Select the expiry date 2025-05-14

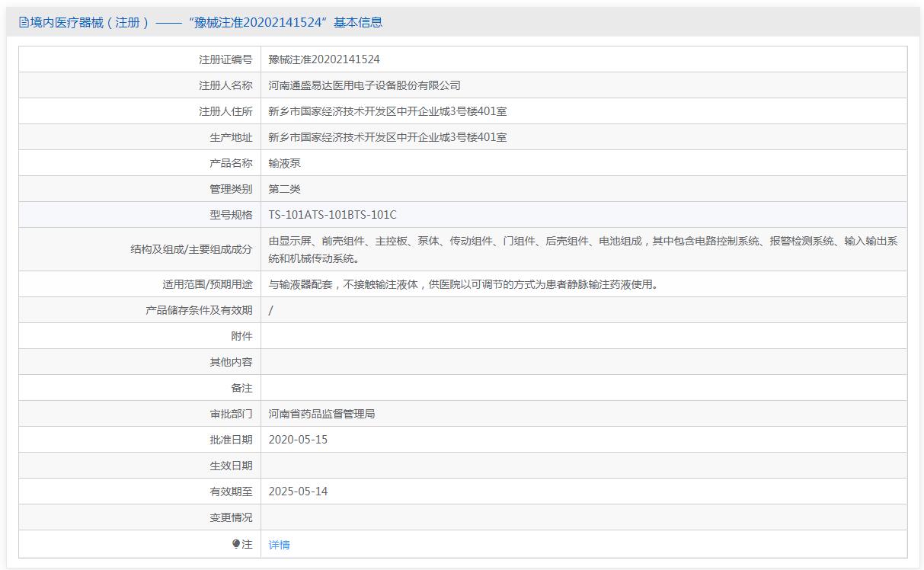point(298,492)
